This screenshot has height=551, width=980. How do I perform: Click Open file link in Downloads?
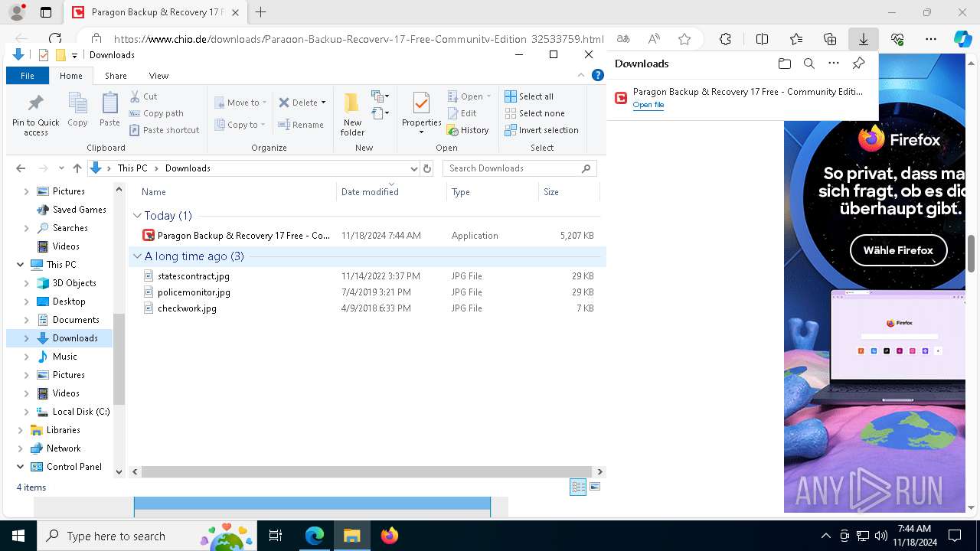point(648,105)
